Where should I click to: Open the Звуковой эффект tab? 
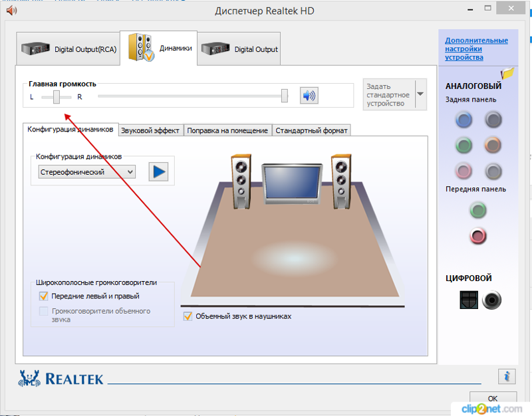pyautogui.click(x=150, y=130)
